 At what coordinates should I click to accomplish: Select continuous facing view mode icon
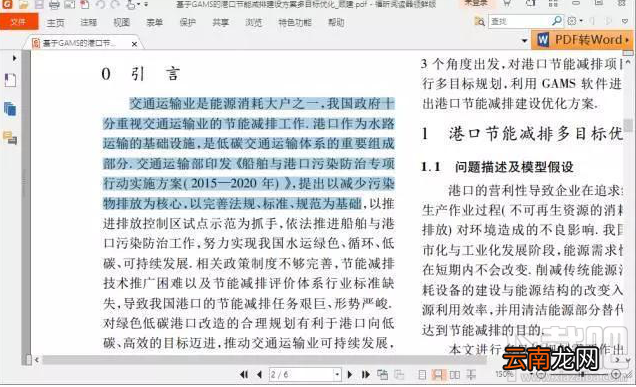[471, 374]
